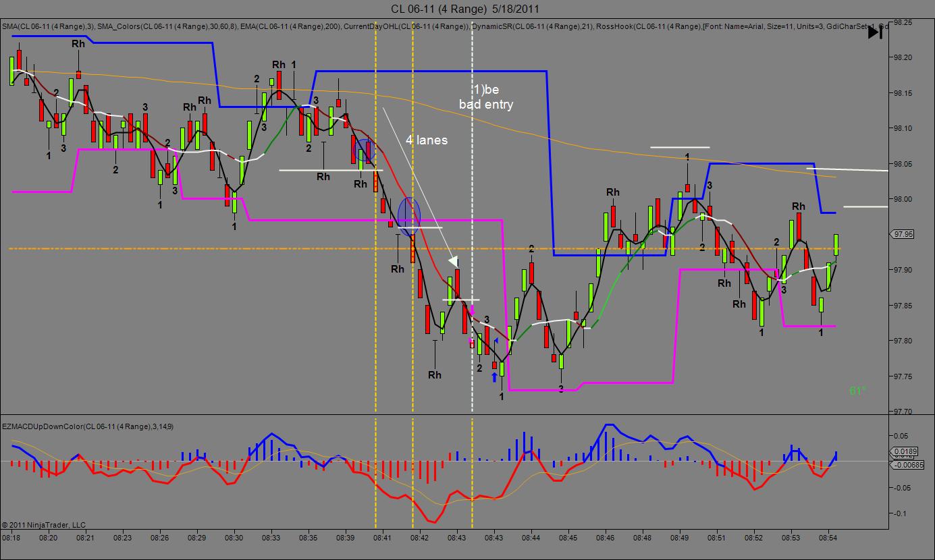935x560 pixels.
Task: Click the 08:49 time axis label
Action: [x=679, y=538]
